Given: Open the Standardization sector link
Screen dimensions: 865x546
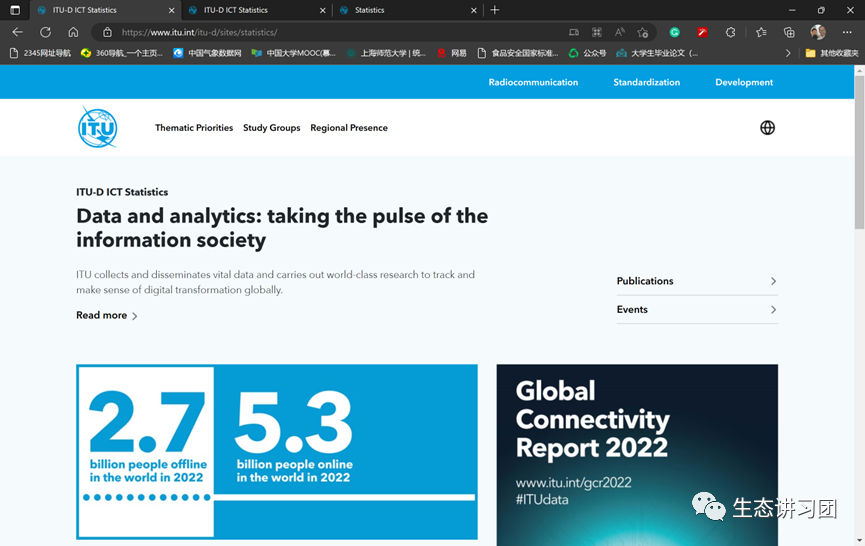Looking at the screenshot, I should (x=647, y=82).
